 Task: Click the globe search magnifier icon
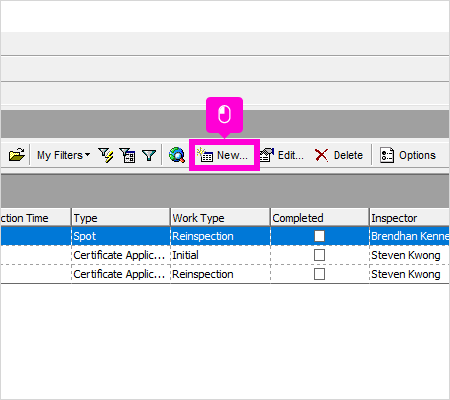(x=177, y=155)
